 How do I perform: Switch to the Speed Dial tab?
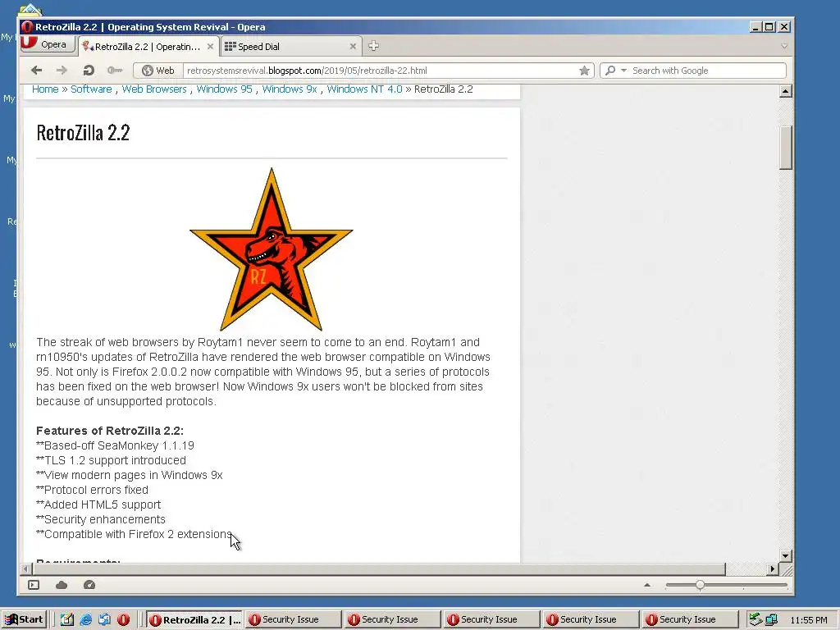[290, 47]
